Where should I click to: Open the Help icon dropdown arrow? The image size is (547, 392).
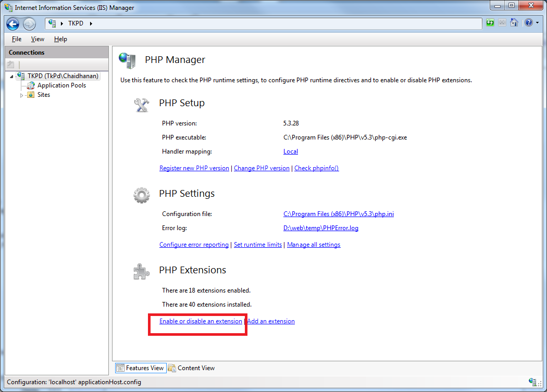pyautogui.click(x=538, y=23)
